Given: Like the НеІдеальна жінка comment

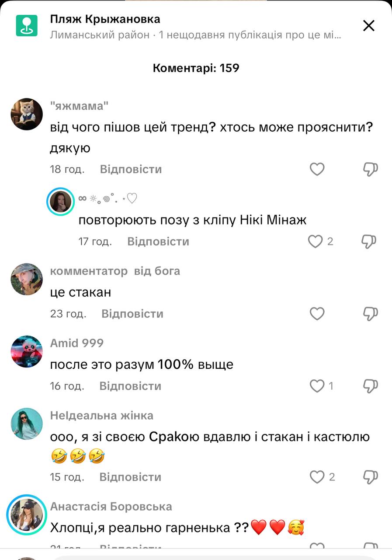Looking at the screenshot, I should (x=317, y=477).
